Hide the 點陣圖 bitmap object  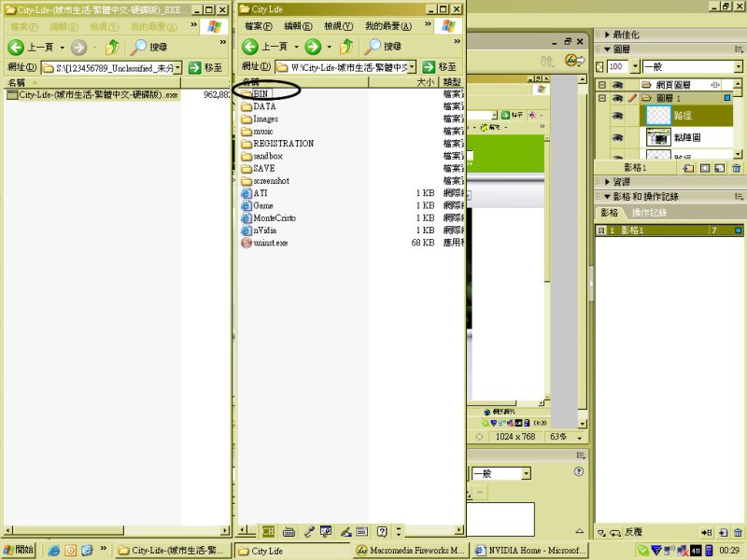[617, 137]
